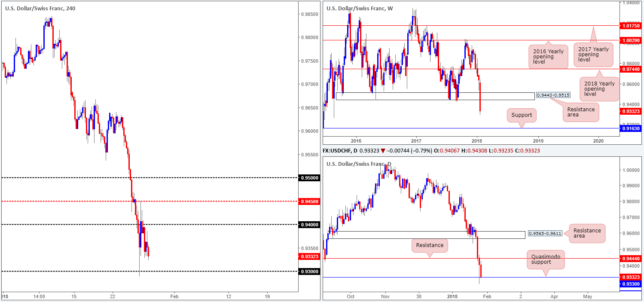Click the red 0.93323 label on weekly chart
The height and width of the screenshot is (302, 644).
click(631, 111)
